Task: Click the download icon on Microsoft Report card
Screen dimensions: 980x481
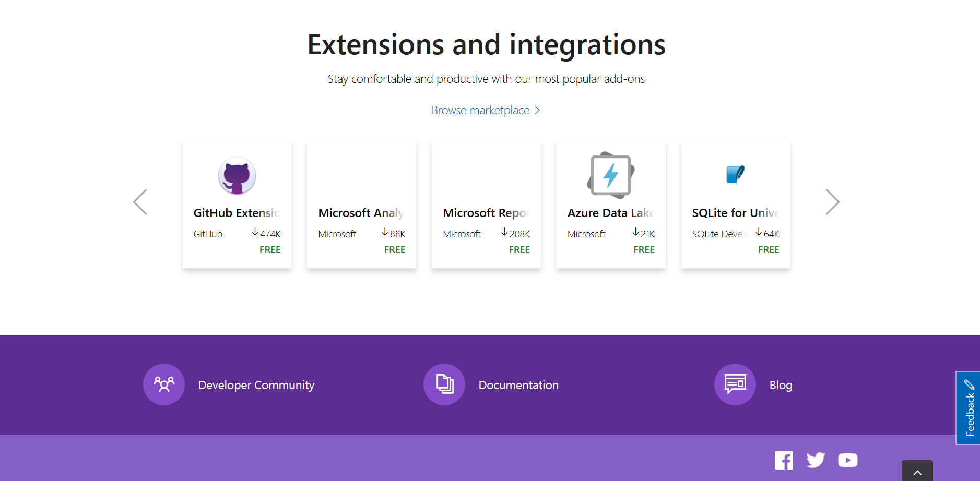Action: pos(504,233)
